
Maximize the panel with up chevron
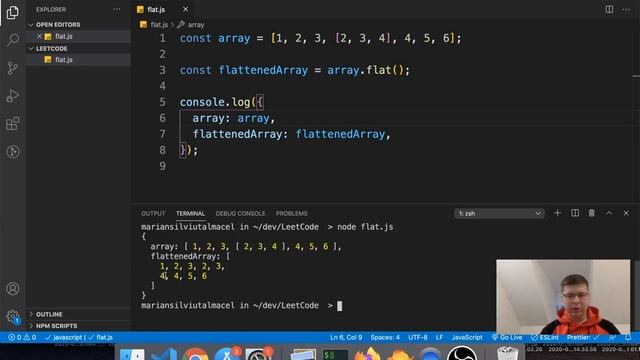609,213
